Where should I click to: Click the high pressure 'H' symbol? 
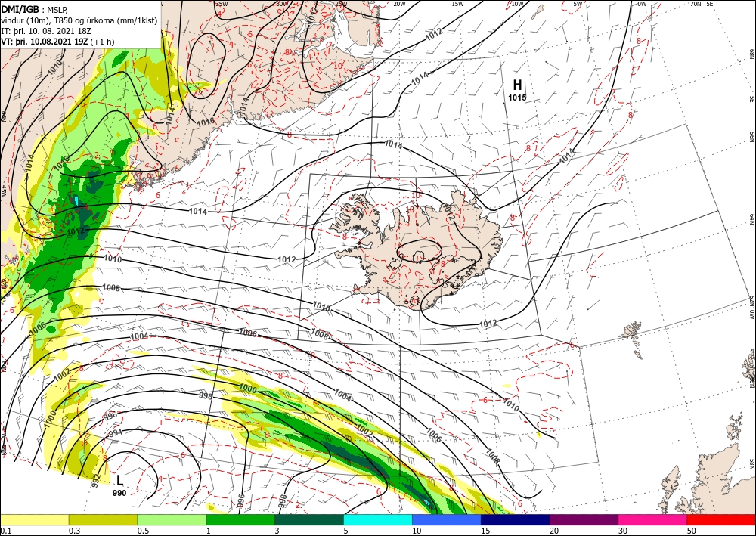[x=517, y=85]
